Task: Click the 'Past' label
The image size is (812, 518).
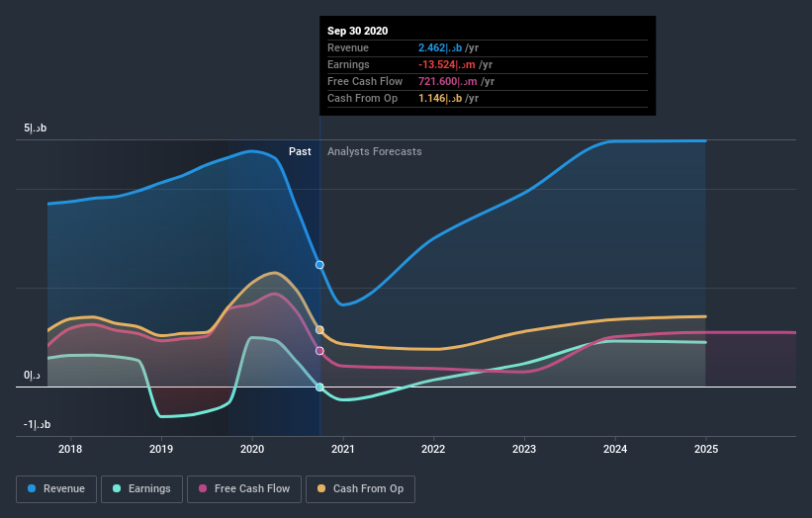Action: click(x=300, y=151)
